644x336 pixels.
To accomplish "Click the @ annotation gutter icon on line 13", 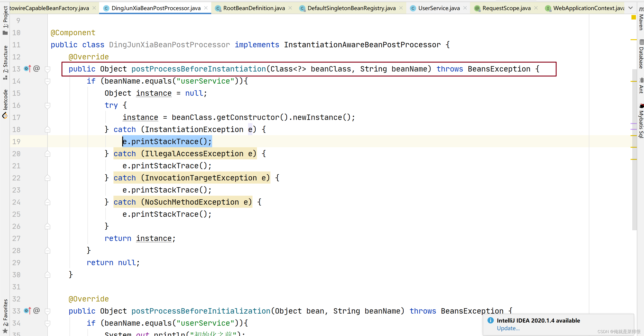I will coord(37,68).
